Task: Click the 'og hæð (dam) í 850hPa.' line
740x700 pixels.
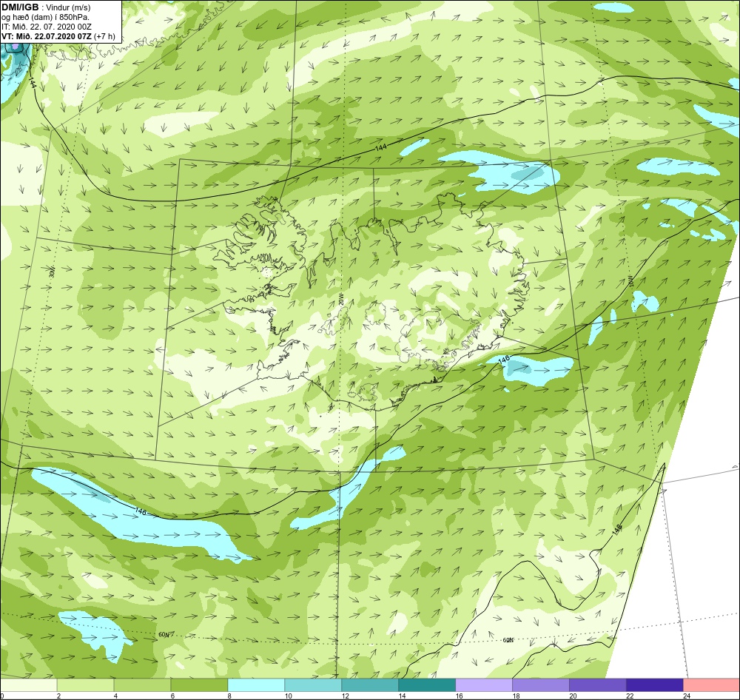Action: coord(46,17)
